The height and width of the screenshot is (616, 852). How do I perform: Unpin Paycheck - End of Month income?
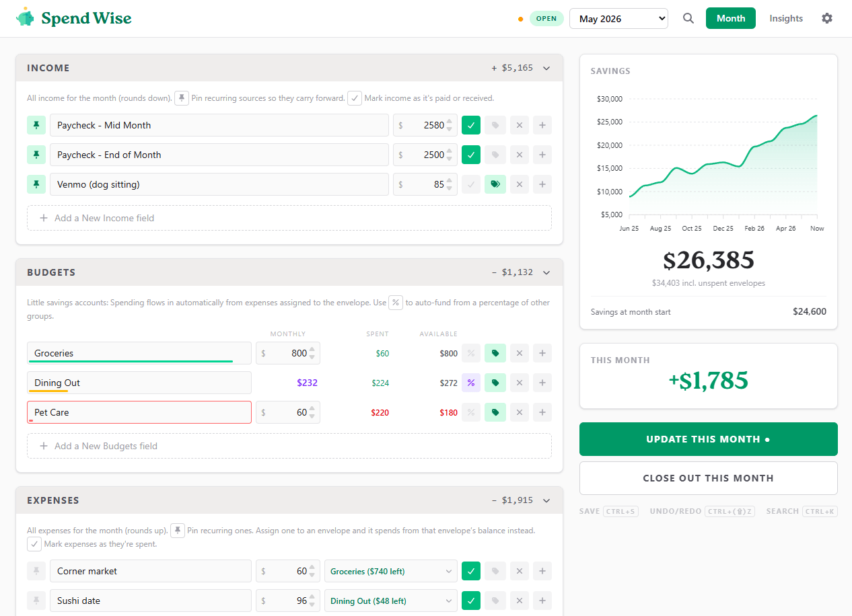point(36,155)
